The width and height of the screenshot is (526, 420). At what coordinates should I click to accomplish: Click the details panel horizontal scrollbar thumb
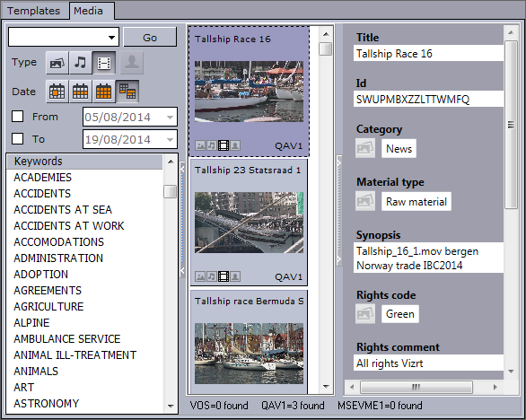(x=416, y=387)
